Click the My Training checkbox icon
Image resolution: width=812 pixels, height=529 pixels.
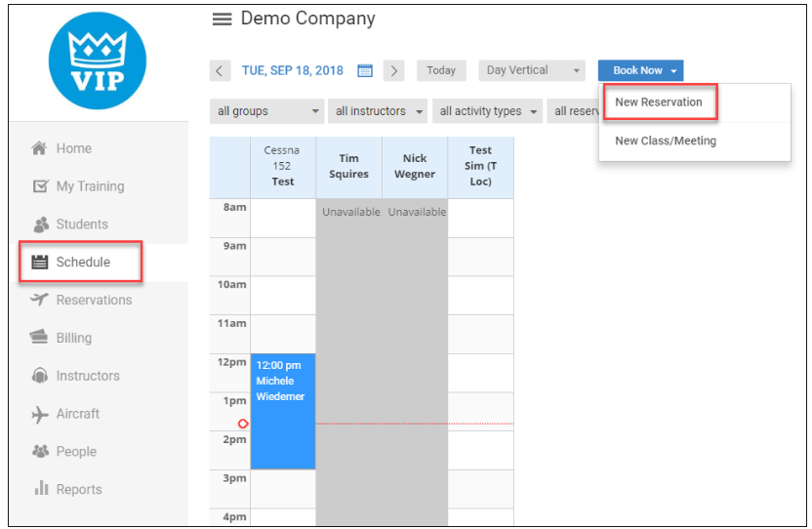point(40,186)
